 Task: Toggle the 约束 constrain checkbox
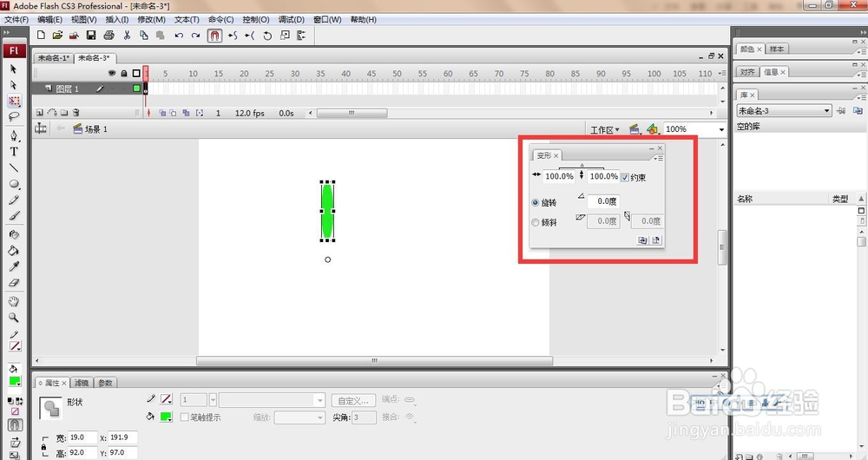pos(625,177)
